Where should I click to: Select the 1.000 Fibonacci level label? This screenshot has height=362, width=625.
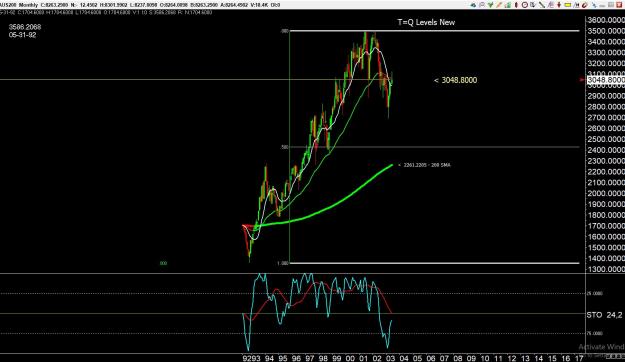[283, 264]
